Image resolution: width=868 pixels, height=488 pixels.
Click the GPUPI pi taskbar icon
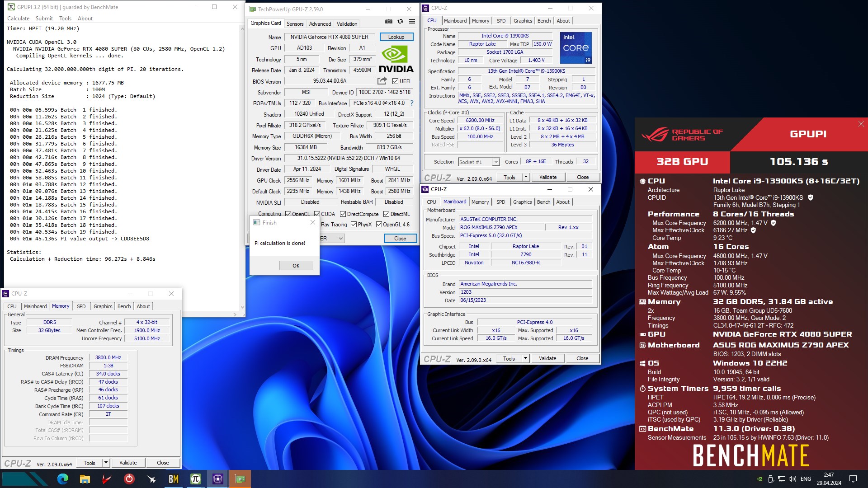(x=195, y=479)
